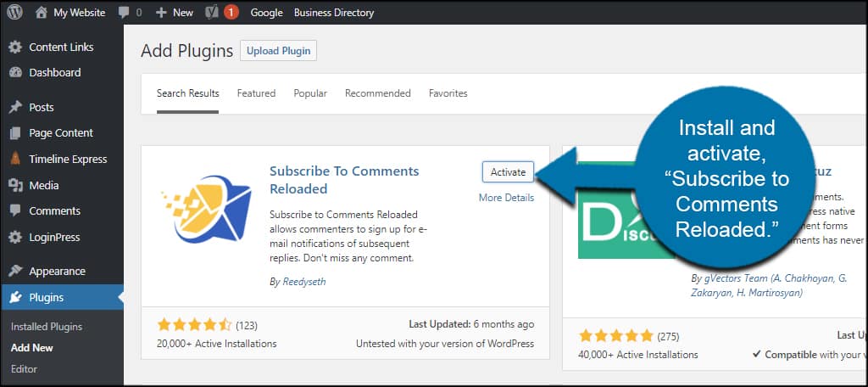This screenshot has height=387, width=868.
Task: Open the New content menu in admin bar
Action: coord(175,13)
